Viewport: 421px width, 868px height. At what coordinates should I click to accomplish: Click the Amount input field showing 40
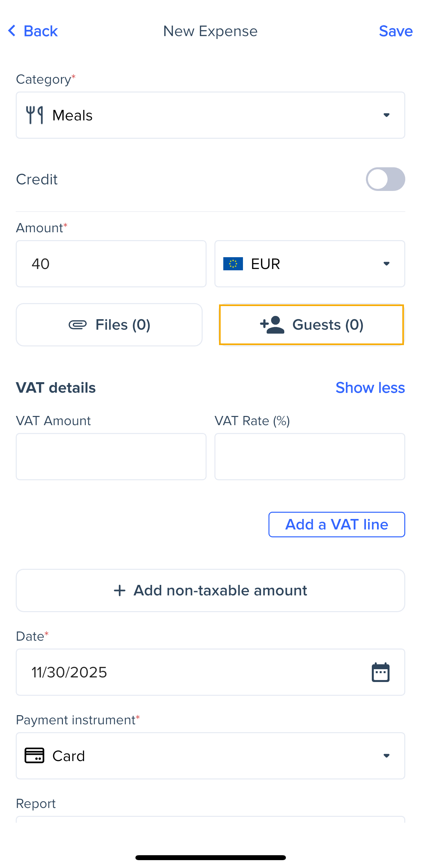(x=111, y=263)
